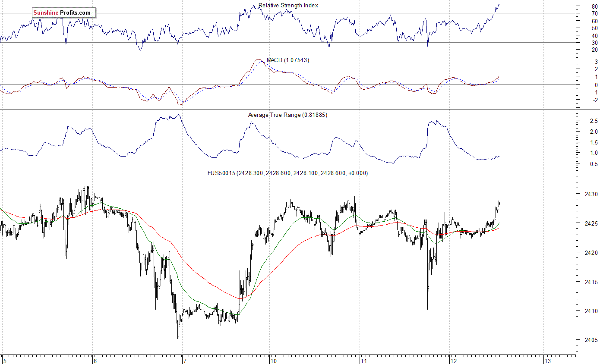
Task: Click the RSI axis value 30
Action: pyautogui.click(x=595, y=43)
